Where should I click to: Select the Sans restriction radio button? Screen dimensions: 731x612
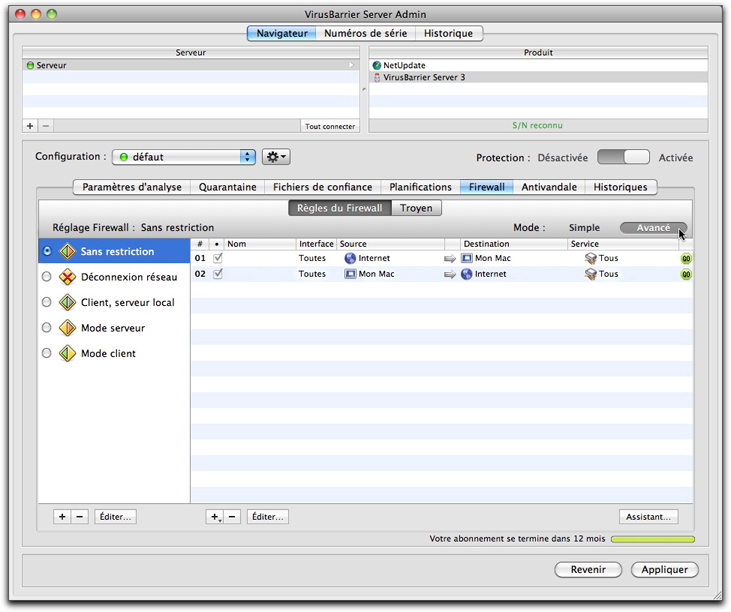(x=47, y=251)
